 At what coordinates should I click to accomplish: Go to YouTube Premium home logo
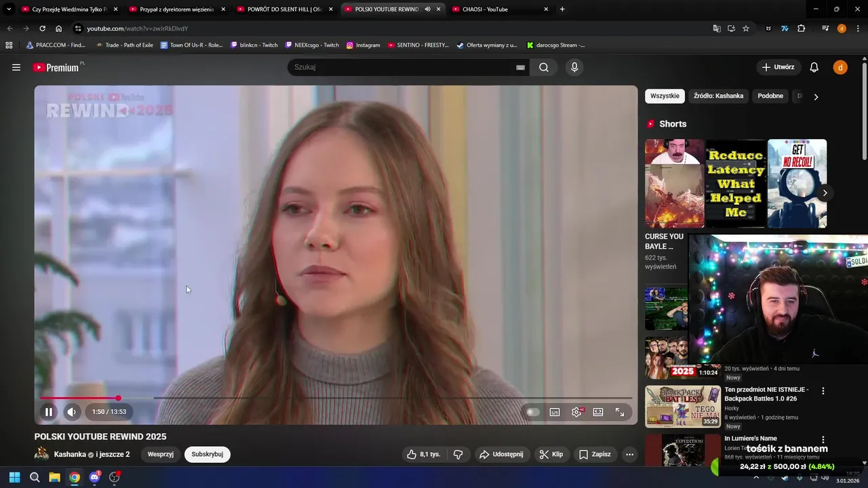(56, 67)
